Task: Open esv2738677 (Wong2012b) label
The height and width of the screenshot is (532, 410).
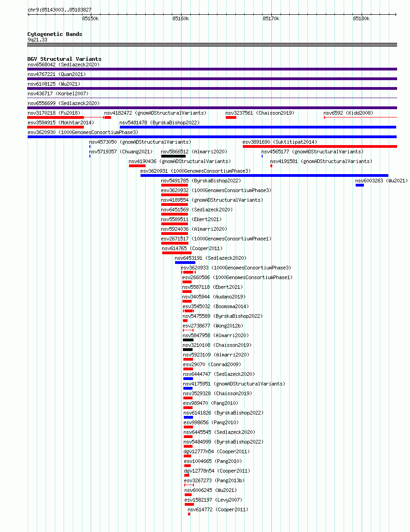Action: 213,326
